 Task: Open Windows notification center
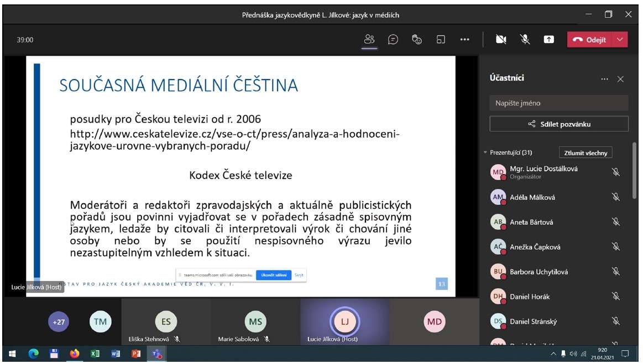tap(625, 354)
